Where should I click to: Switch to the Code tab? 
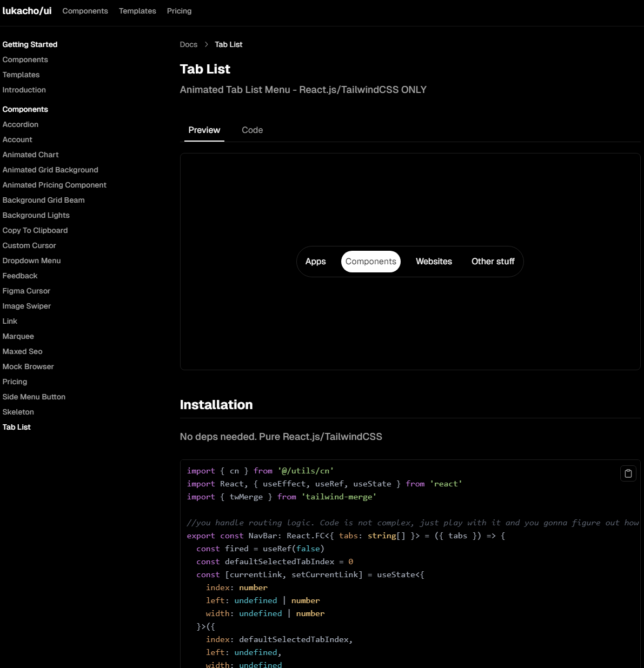253,130
